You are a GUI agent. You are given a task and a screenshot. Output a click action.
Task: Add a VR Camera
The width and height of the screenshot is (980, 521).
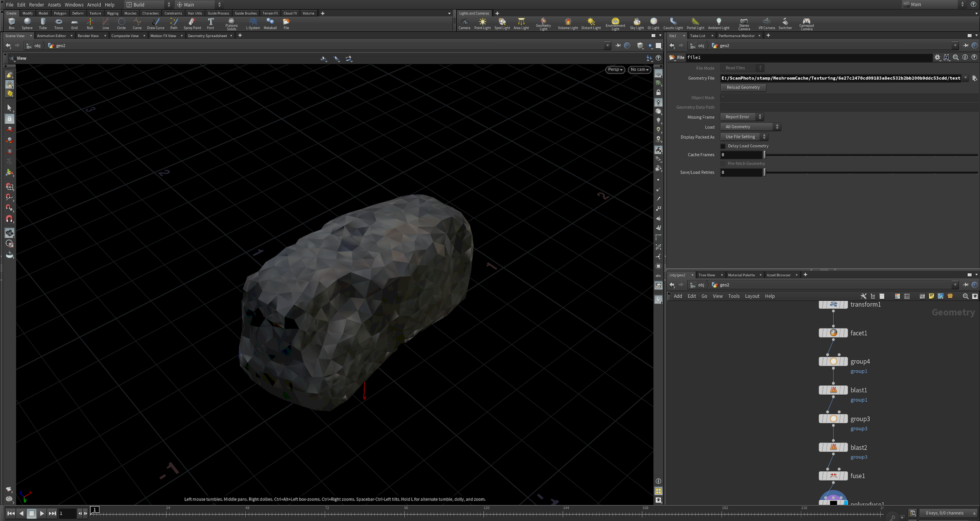click(x=766, y=23)
